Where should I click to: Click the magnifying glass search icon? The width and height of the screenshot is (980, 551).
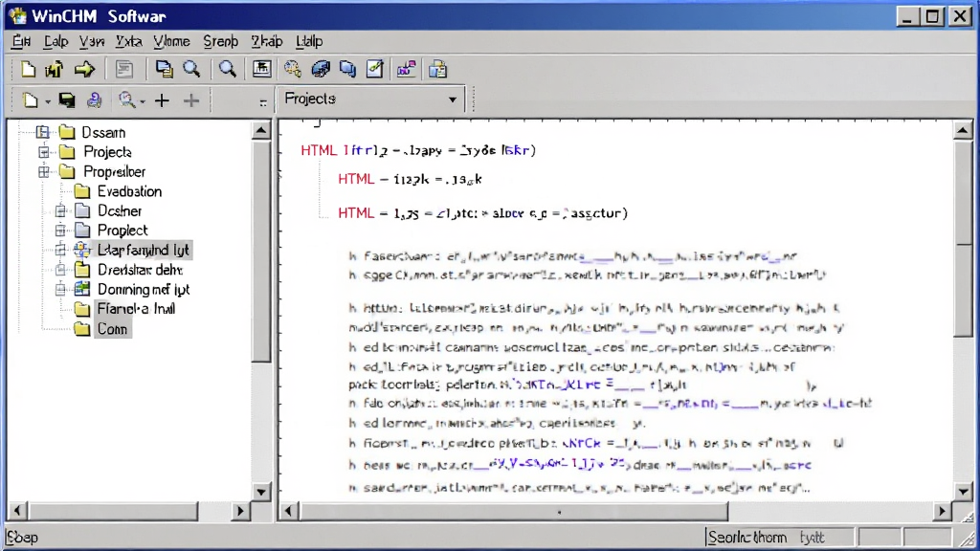point(227,69)
